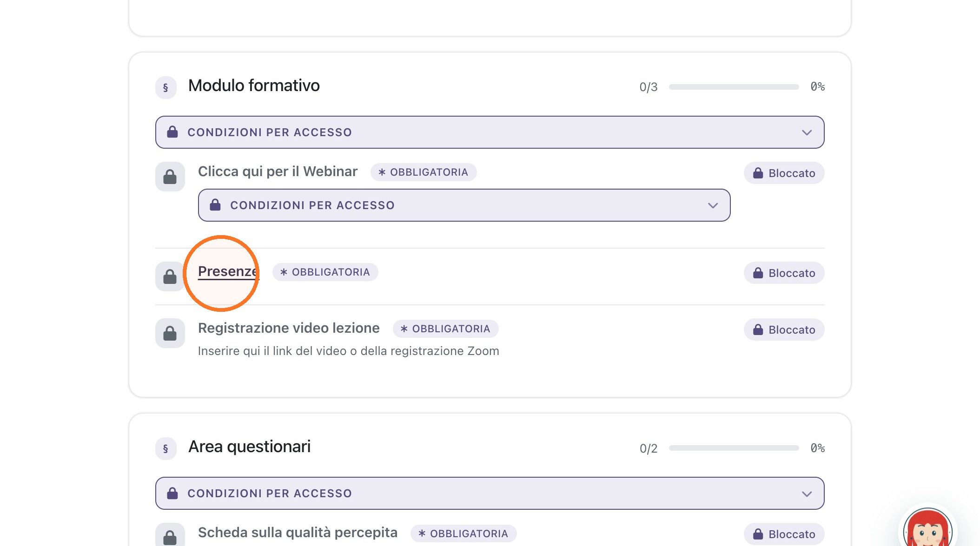
Task: Click the lock icon next to Clicca qui per il Webinar
Action: [170, 177]
